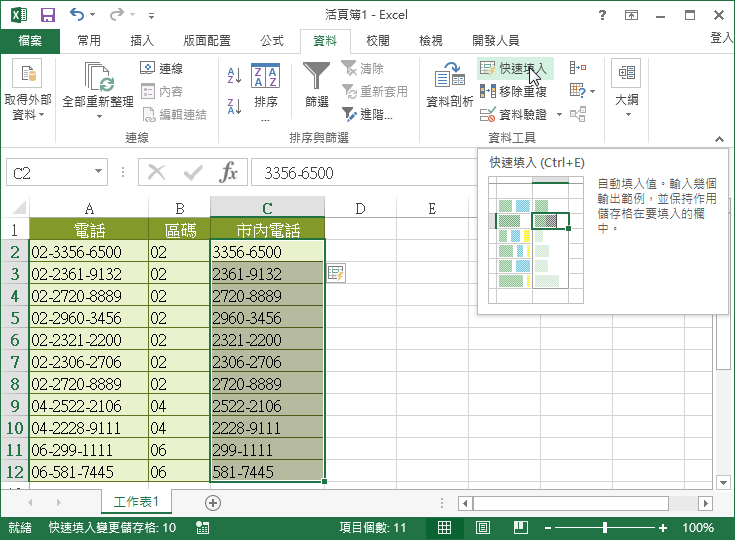Click the Insert Function fx icon
This screenshot has height=540, width=735.
[x=228, y=172]
